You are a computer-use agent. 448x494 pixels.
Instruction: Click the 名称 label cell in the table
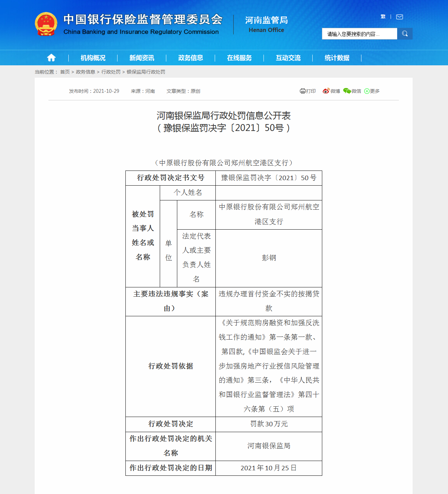coord(196,215)
